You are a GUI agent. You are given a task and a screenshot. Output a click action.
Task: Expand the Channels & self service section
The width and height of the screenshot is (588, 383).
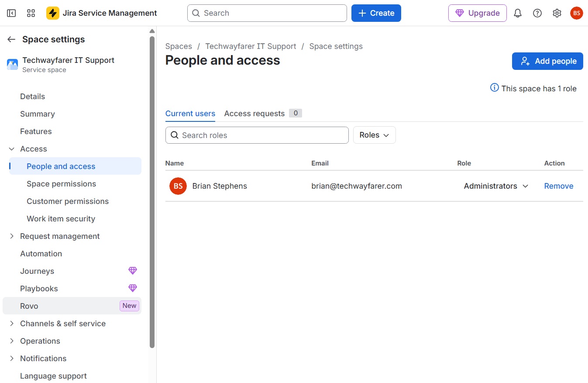(12, 324)
